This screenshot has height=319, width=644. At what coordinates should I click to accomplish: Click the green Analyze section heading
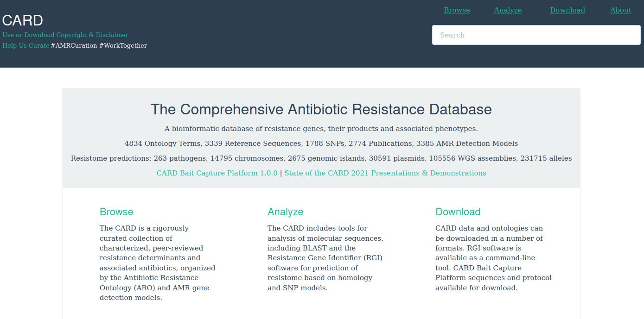(285, 212)
